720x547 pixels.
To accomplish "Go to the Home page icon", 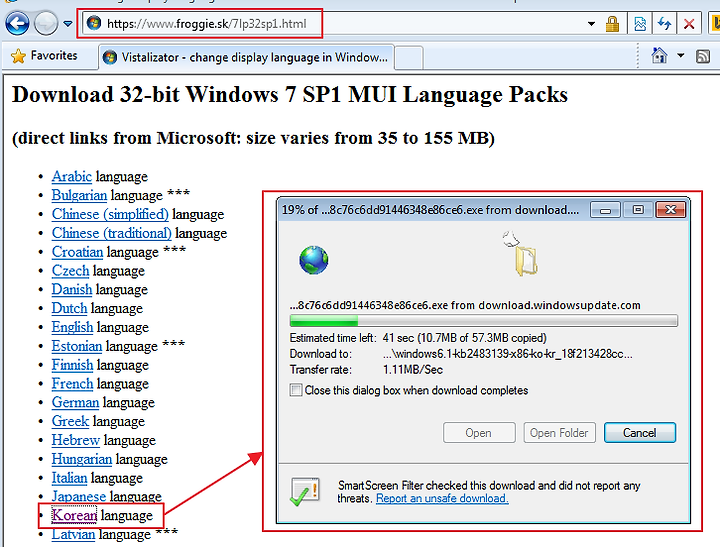I will click(659, 56).
